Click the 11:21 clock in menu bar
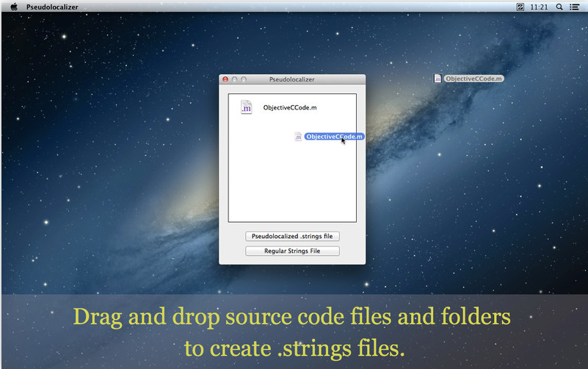588x369 pixels. click(x=539, y=7)
